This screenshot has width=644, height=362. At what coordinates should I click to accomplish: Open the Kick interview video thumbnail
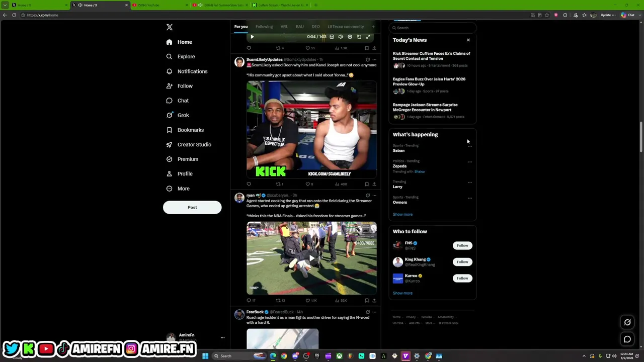click(311, 129)
